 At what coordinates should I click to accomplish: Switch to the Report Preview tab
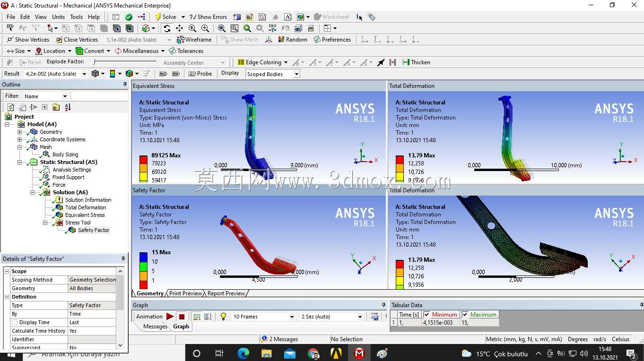[226, 293]
